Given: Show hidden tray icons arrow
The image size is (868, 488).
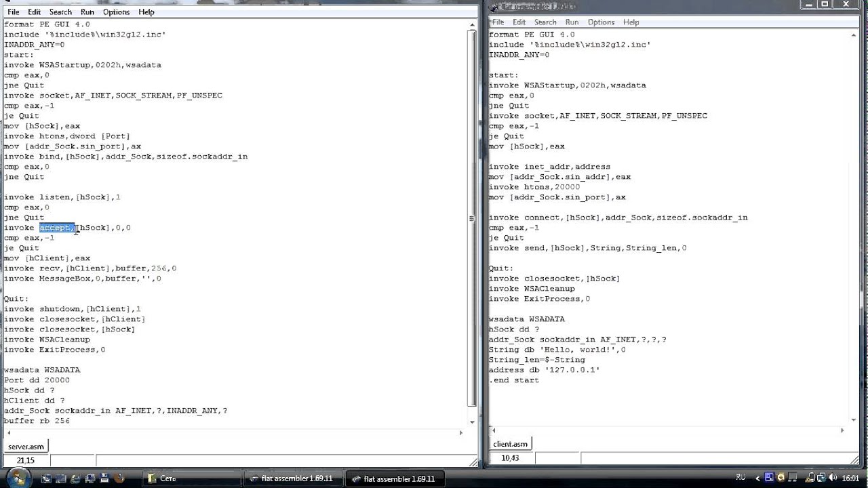Looking at the screenshot, I should (757, 479).
